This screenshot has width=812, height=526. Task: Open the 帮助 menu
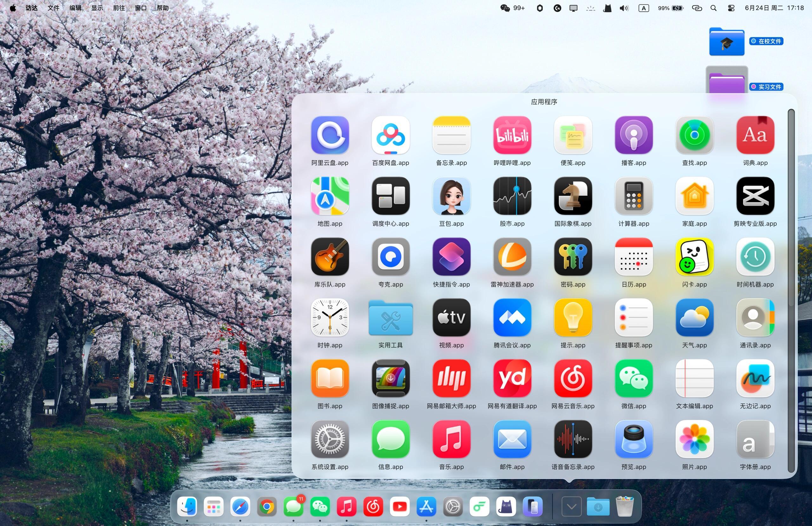(x=162, y=8)
